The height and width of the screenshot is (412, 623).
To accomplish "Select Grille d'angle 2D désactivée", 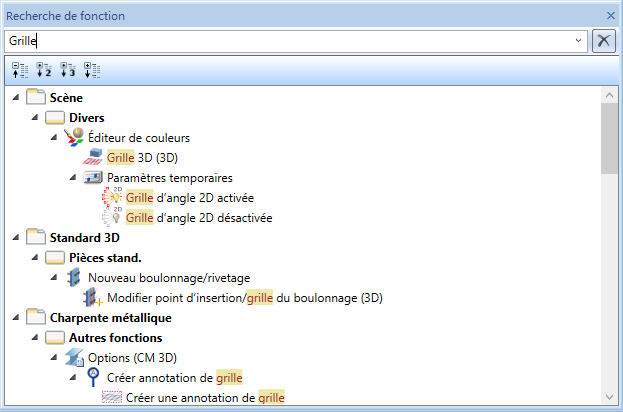I will [x=199, y=218].
